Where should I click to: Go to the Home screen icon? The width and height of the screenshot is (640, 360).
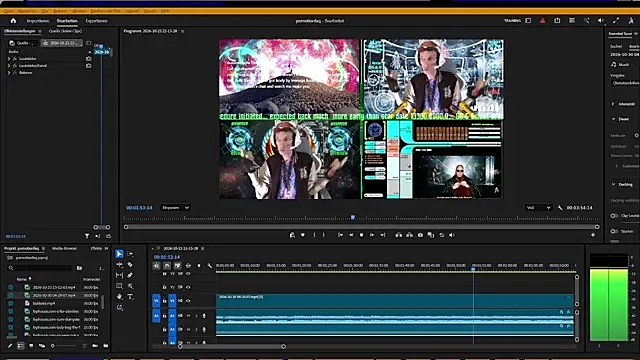[13, 21]
